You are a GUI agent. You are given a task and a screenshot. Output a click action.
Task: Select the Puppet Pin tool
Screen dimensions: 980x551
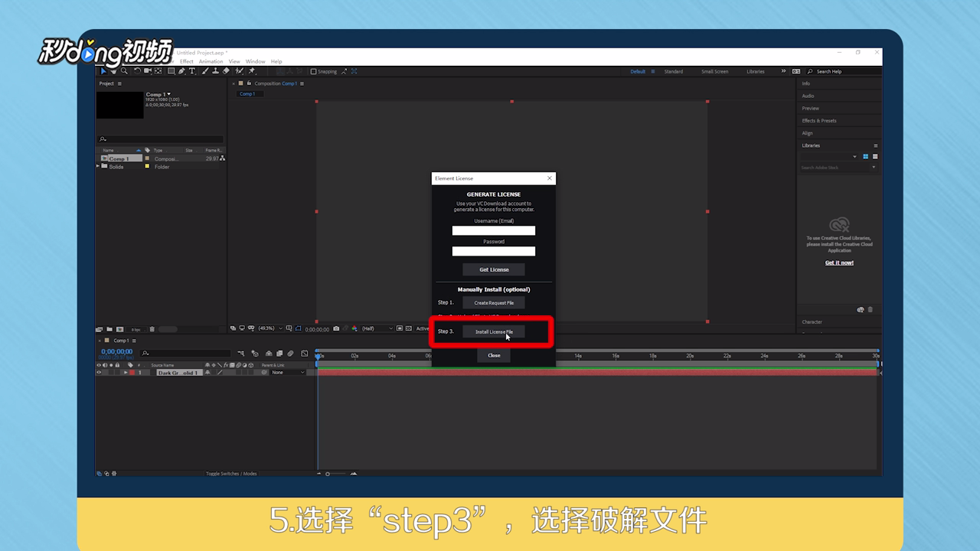pos(252,71)
